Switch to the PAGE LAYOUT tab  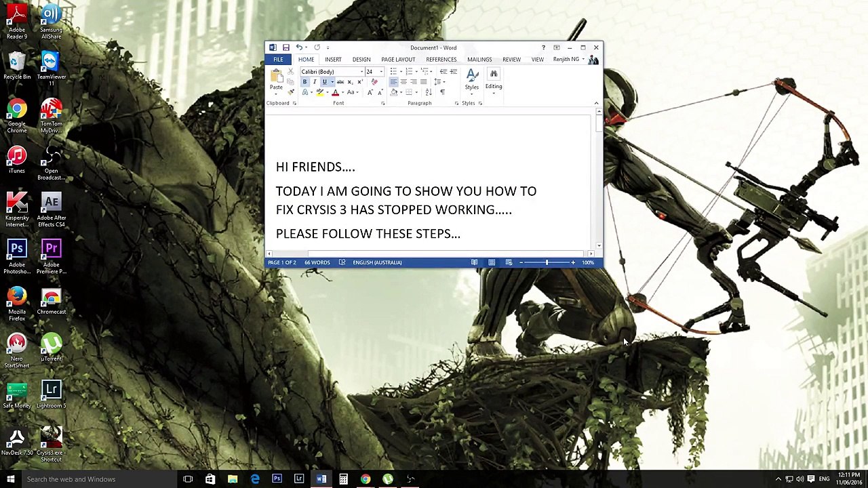pos(398,60)
